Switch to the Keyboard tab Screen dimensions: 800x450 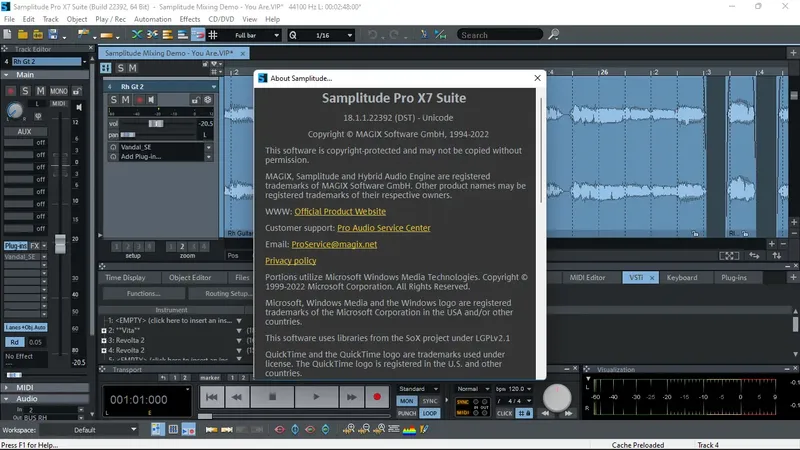[682, 278]
